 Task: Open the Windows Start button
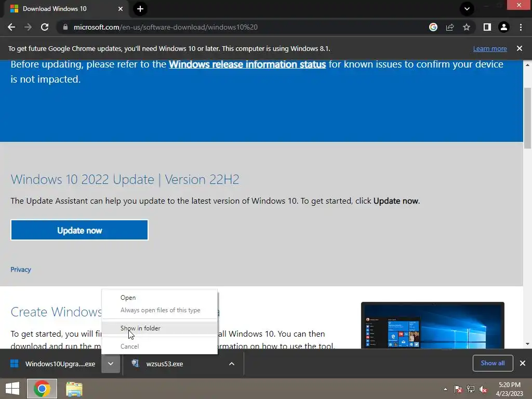[x=12, y=389]
